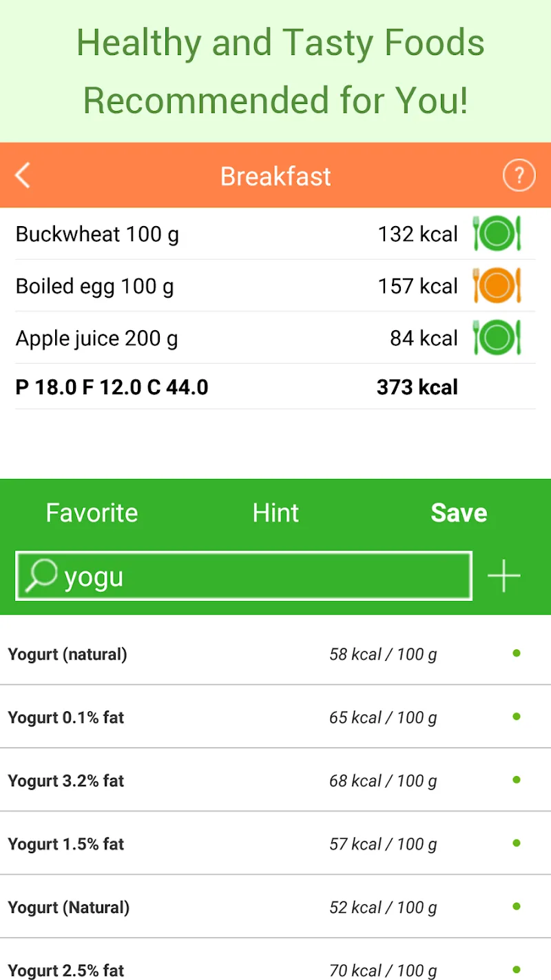Tap the green dot for Yogurt 0.1% fat
The image size is (551, 980).
(517, 717)
